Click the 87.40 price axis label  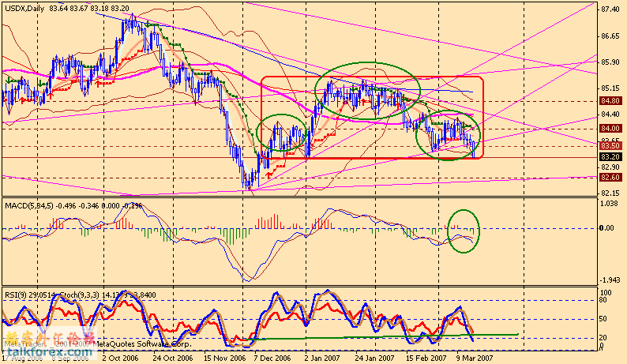click(610, 9)
